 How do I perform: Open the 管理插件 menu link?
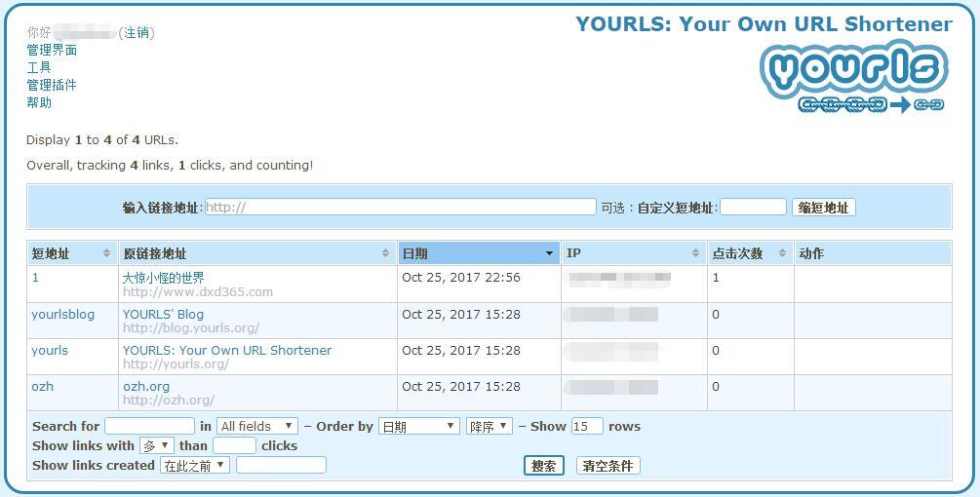coord(52,85)
